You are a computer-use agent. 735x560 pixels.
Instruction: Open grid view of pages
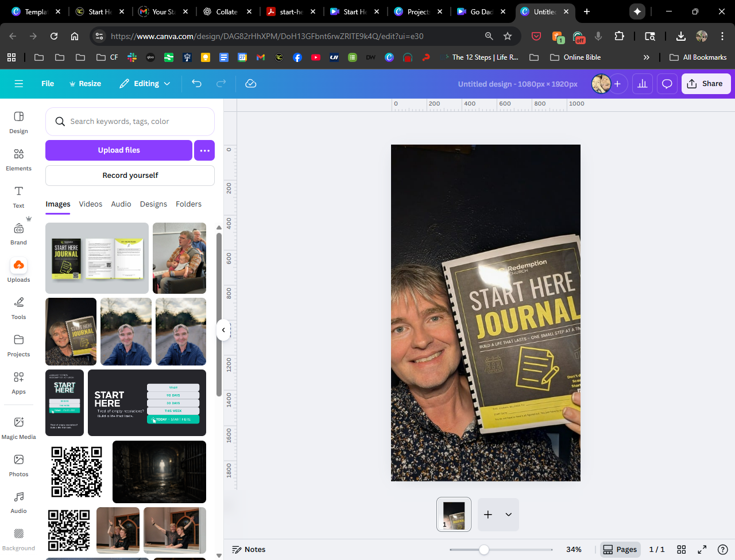[x=682, y=550]
